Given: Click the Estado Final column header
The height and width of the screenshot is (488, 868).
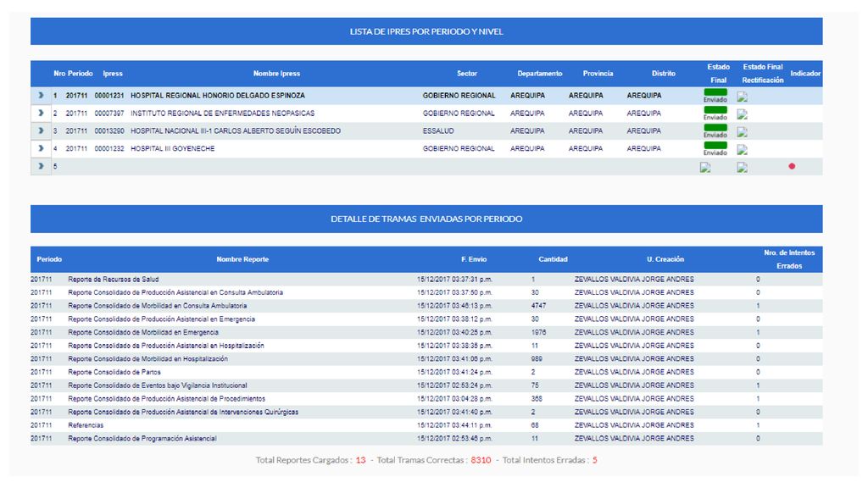Looking at the screenshot, I should [719, 74].
